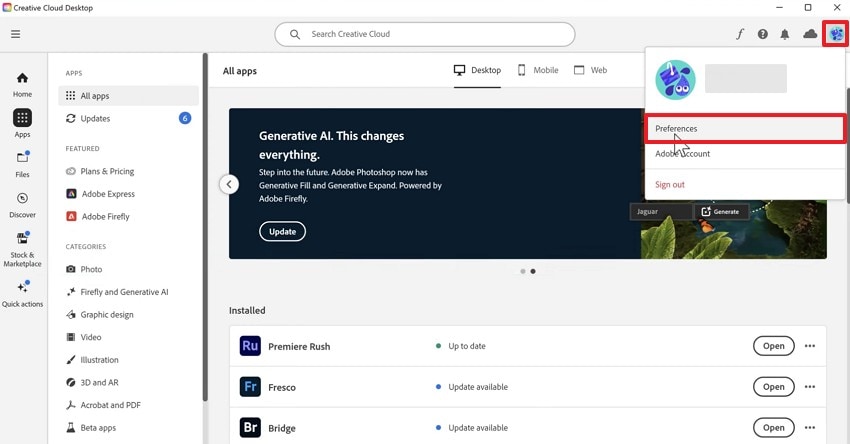Viewport: 850px width, 444px height.
Task: Select second banner carousel dot
Action: pos(533,272)
